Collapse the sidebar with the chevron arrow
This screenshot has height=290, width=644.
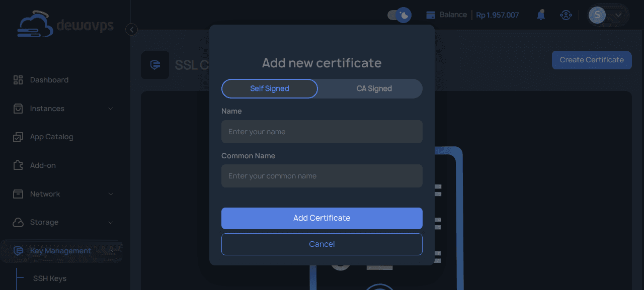[131, 30]
